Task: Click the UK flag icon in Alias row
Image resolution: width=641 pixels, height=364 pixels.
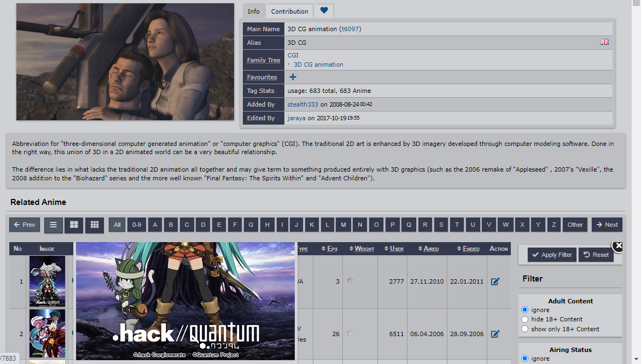Action: pyautogui.click(x=604, y=42)
